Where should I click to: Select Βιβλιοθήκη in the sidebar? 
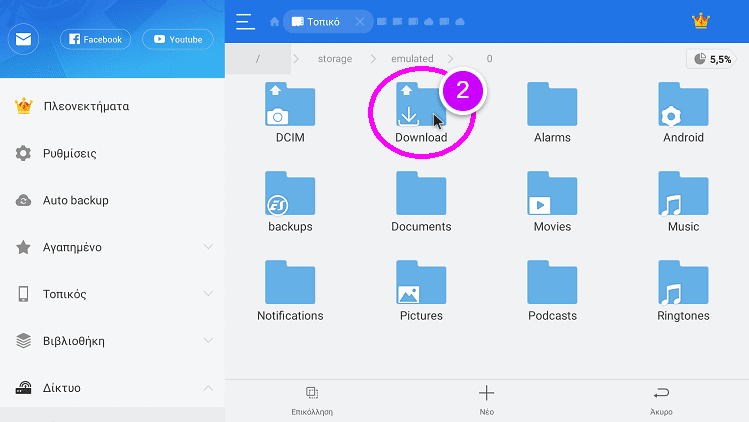pos(74,341)
